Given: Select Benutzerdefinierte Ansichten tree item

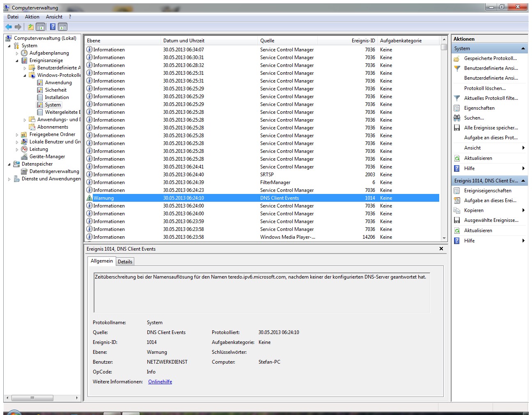Looking at the screenshot, I should 59,68.
